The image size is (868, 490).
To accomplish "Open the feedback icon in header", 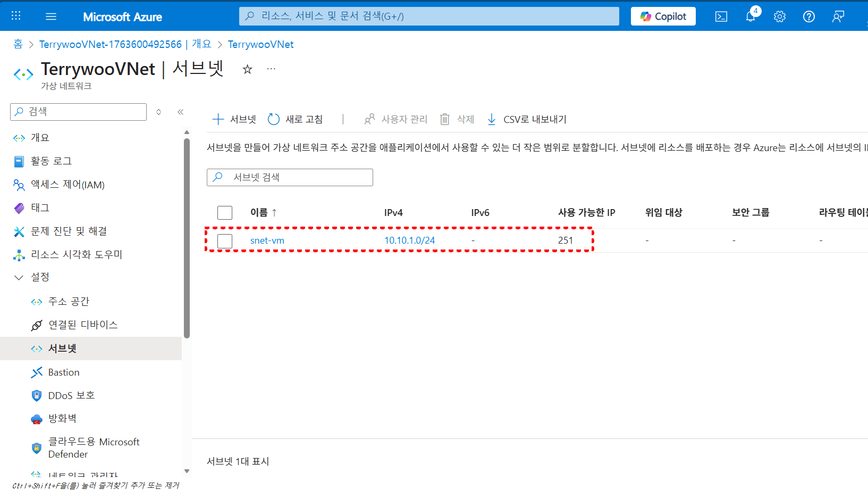I will (x=838, y=16).
